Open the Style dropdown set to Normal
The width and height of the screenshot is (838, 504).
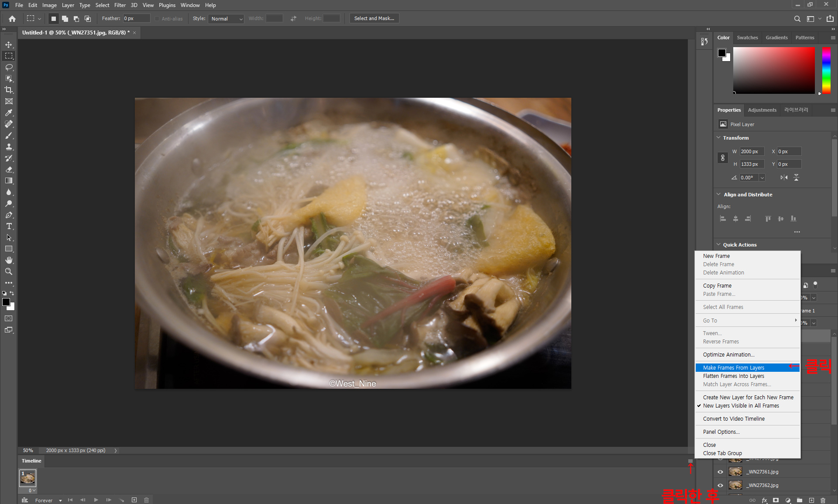coord(226,18)
